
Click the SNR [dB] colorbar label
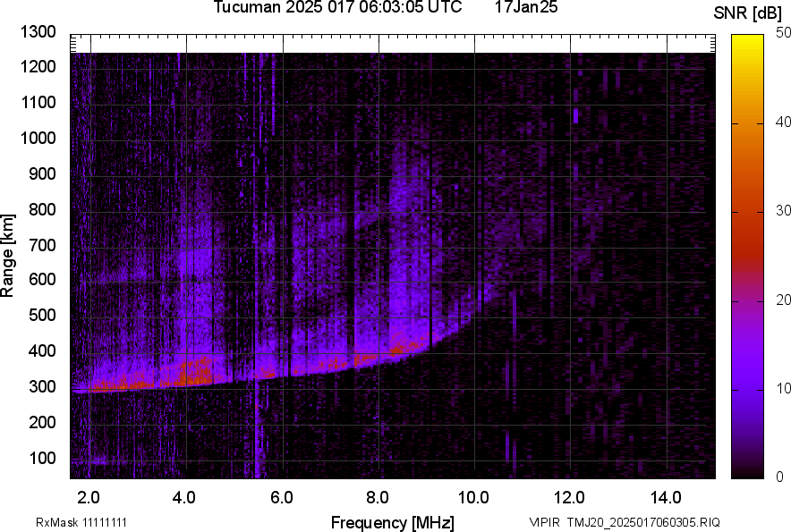748,13
